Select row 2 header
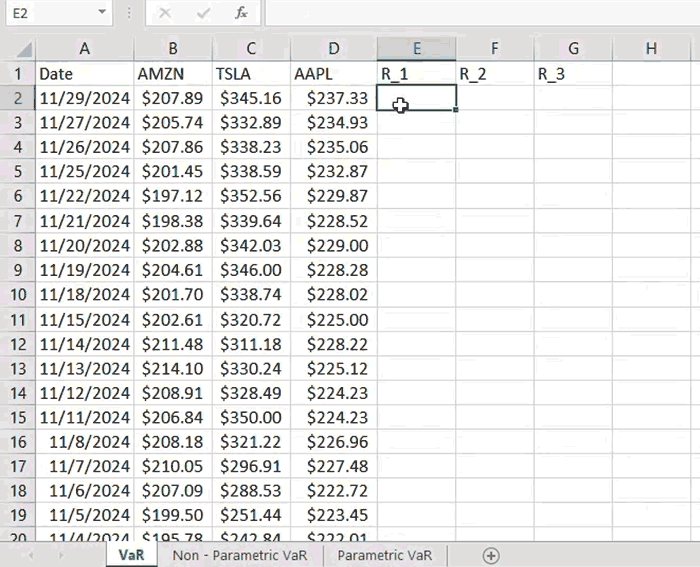The width and height of the screenshot is (700, 567). tap(18, 98)
